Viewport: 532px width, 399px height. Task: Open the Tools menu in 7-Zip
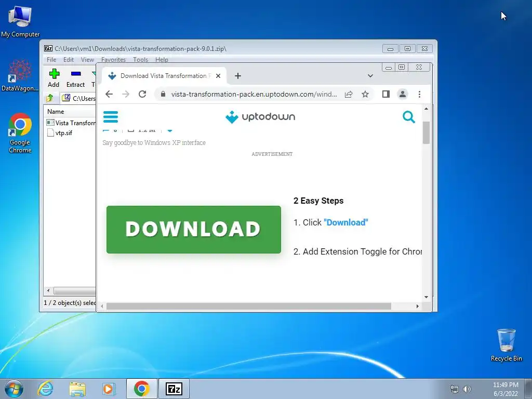point(140,59)
